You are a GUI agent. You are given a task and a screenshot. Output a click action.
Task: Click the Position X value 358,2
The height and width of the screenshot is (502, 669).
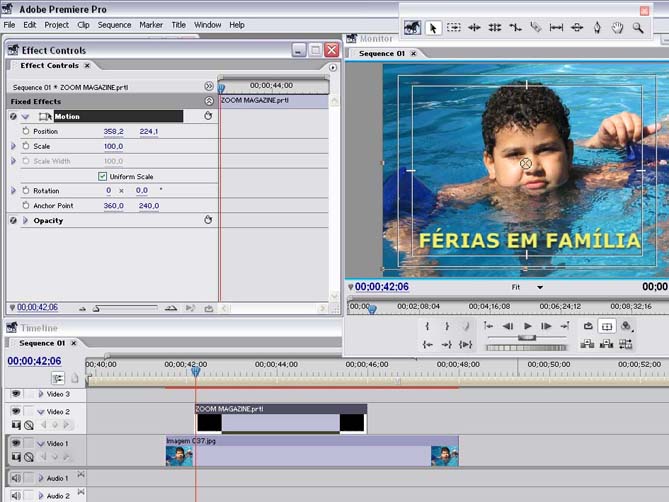coord(113,131)
